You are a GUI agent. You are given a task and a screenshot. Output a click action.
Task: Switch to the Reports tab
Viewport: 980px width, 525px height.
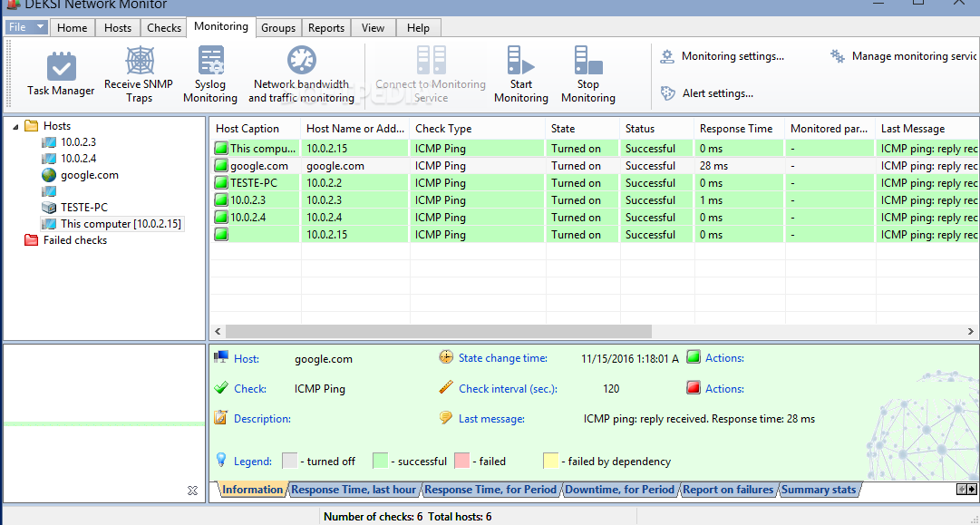click(x=326, y=27)
